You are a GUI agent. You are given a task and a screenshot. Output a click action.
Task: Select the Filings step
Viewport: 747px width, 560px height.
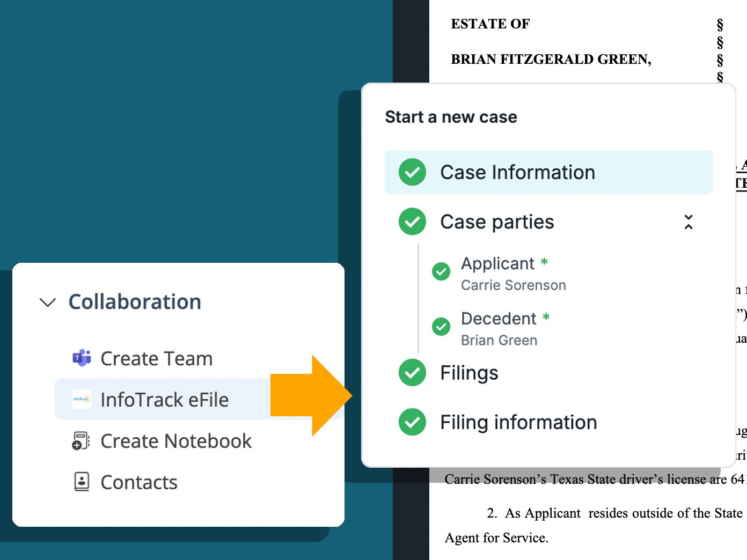coord(469,373)
